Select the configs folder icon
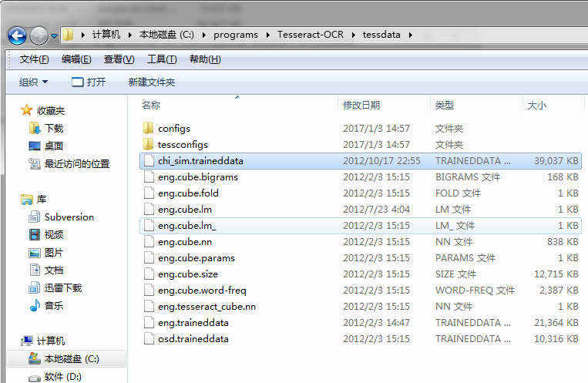 tap(149, 128)
